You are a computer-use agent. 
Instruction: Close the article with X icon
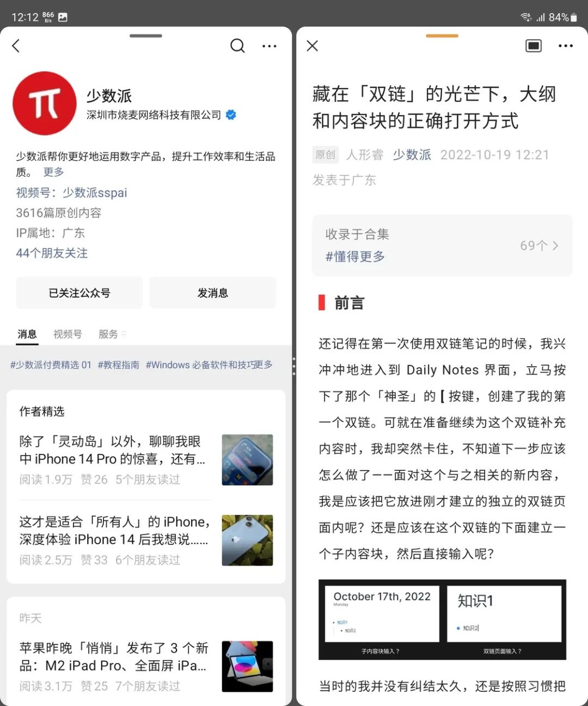[x=313, y=46]
